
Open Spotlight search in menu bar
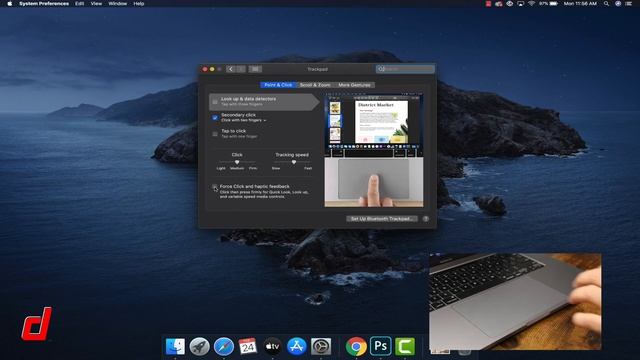(607, 4)
